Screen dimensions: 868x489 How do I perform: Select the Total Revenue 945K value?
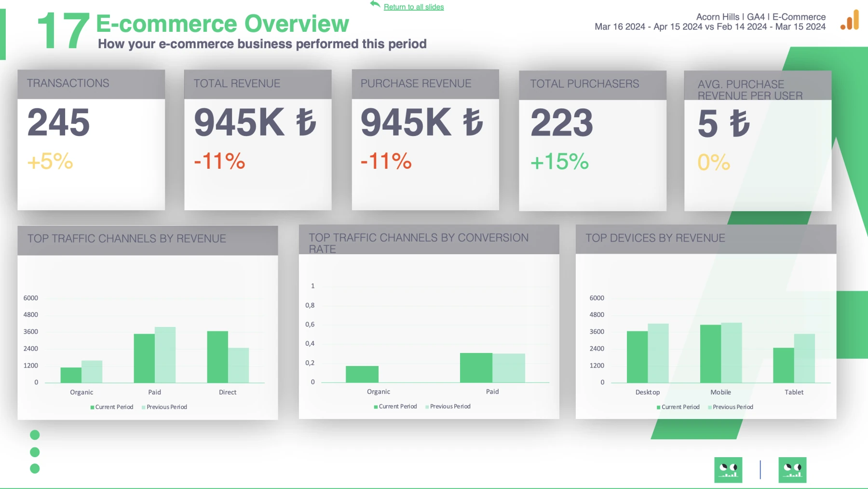click(255, 122)
